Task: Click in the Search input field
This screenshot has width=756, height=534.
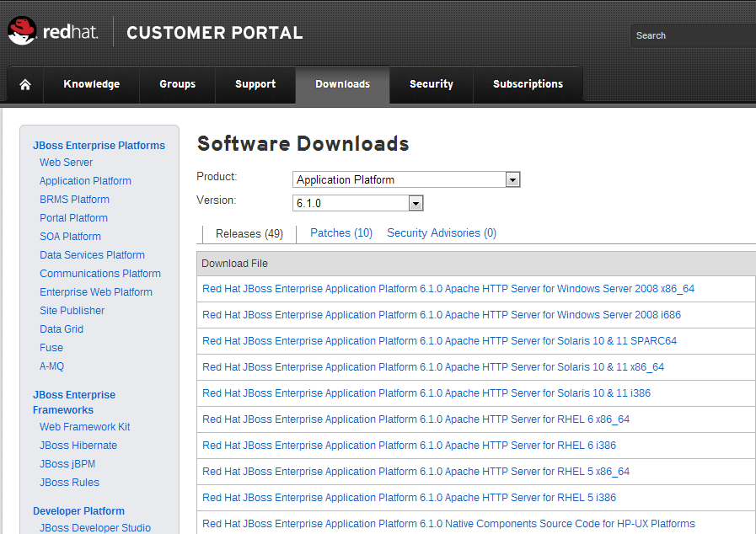Action: 691,35
